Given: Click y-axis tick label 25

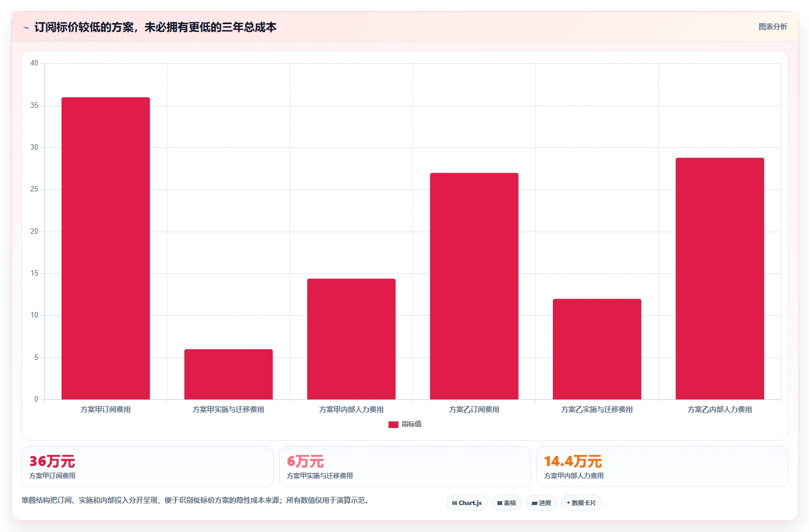Looking at the screenshot, I should [x=34, y=189].
